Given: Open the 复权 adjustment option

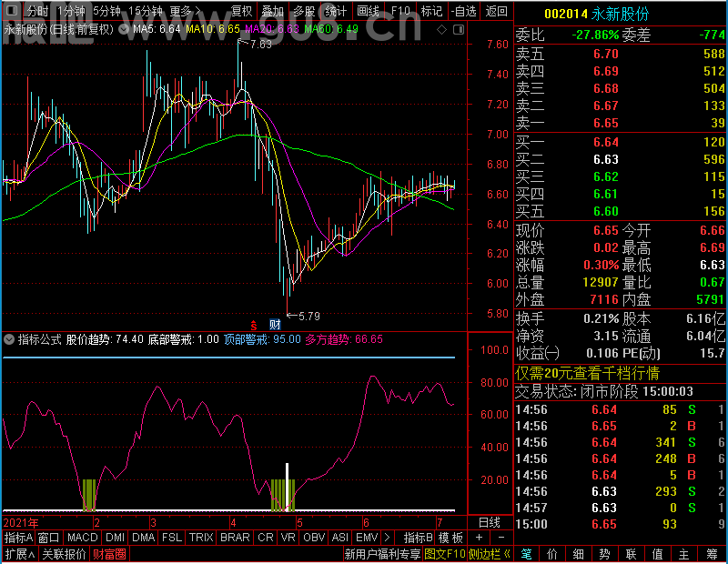Looking at the screenshot, I should 242,11.
